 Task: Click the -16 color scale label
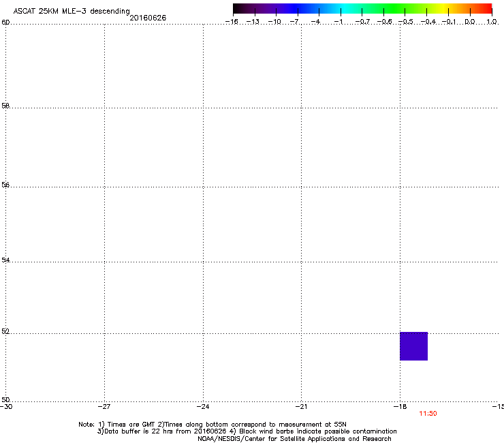coord(232,22)
